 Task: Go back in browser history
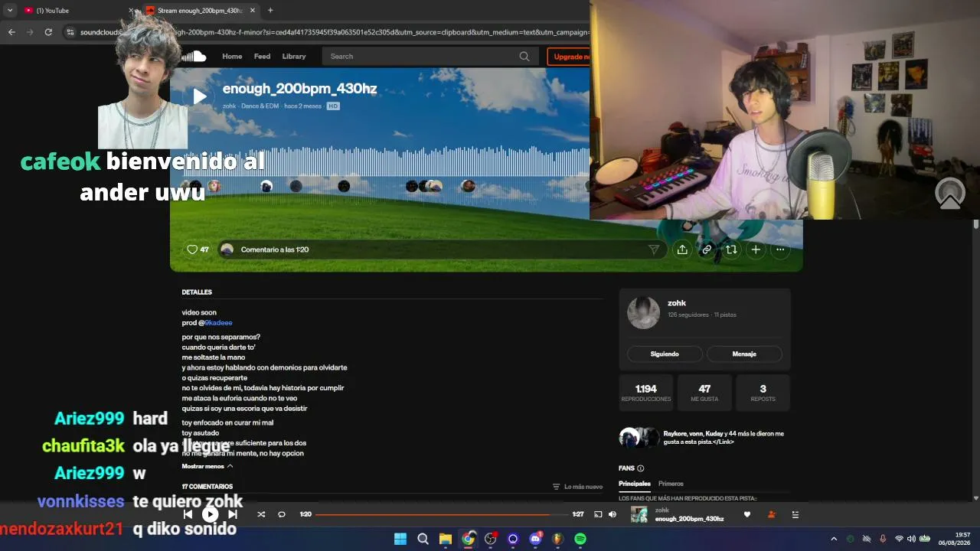tap(11, 32)
